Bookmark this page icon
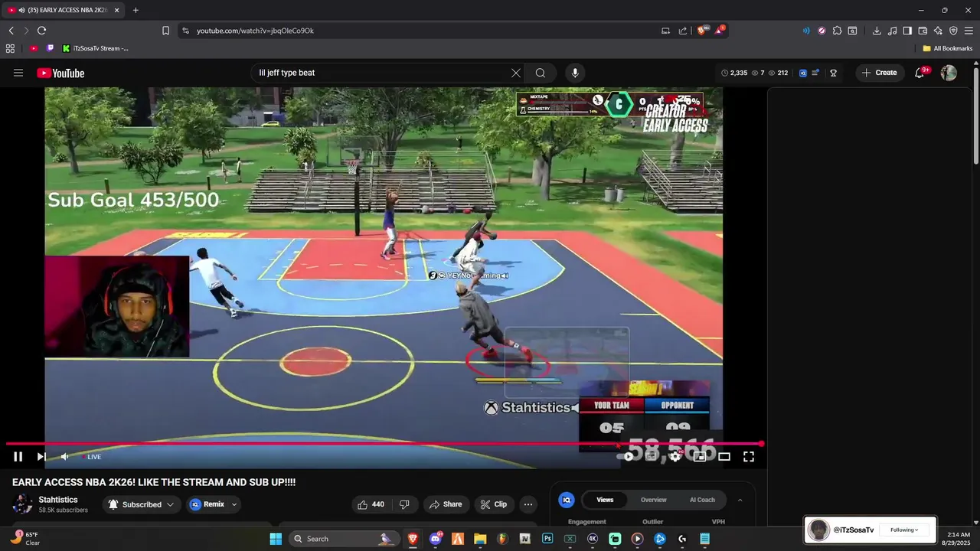 click(165, 31)
